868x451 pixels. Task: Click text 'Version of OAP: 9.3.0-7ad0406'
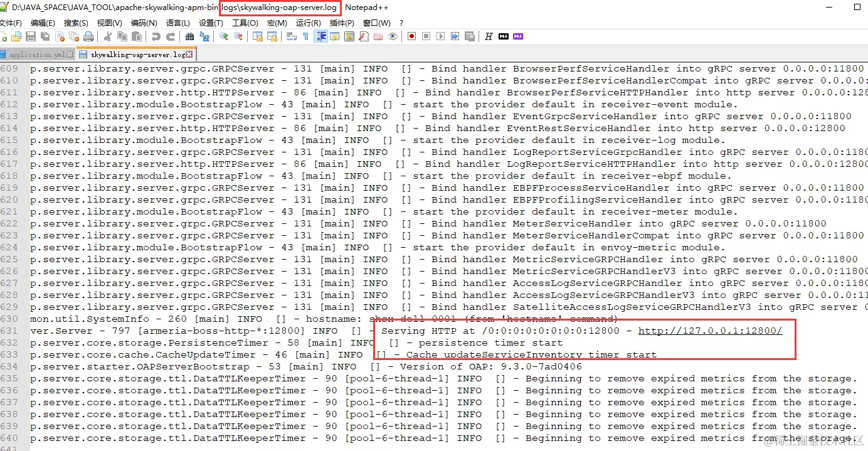[491, 366]
